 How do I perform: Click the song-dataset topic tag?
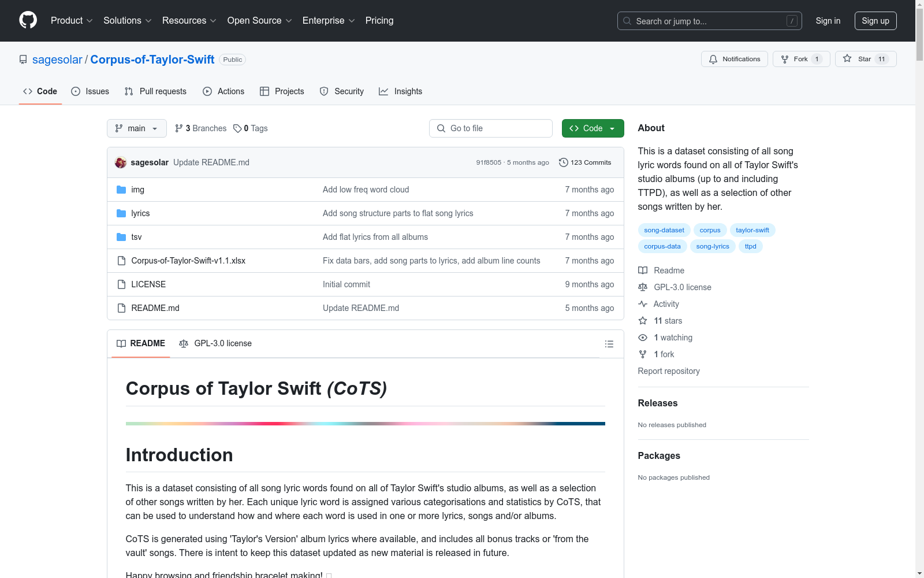click(x=664, y=230)
